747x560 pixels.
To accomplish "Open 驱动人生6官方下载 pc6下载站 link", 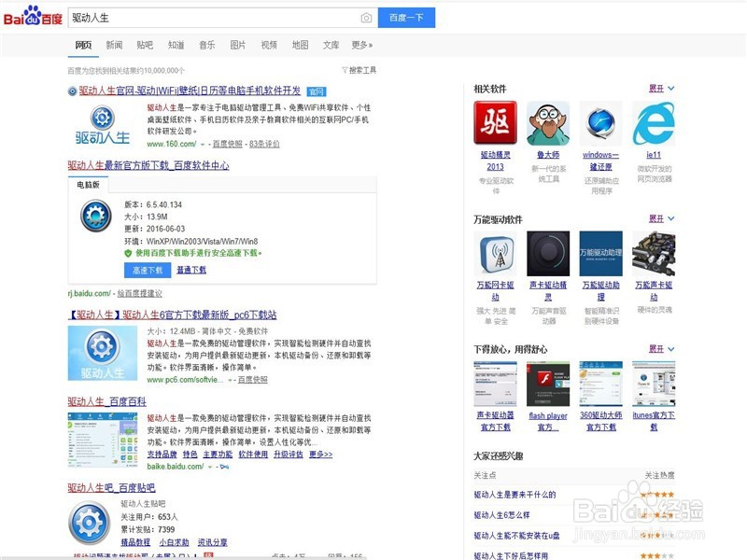I will [x=172, y=315].
